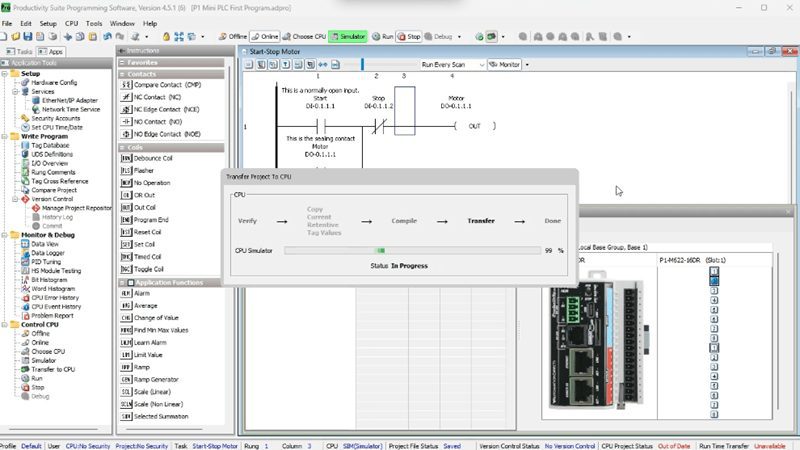800x450 pixels.
Task: Collapse the Monitor & Debug group
Action: (5, 235)
